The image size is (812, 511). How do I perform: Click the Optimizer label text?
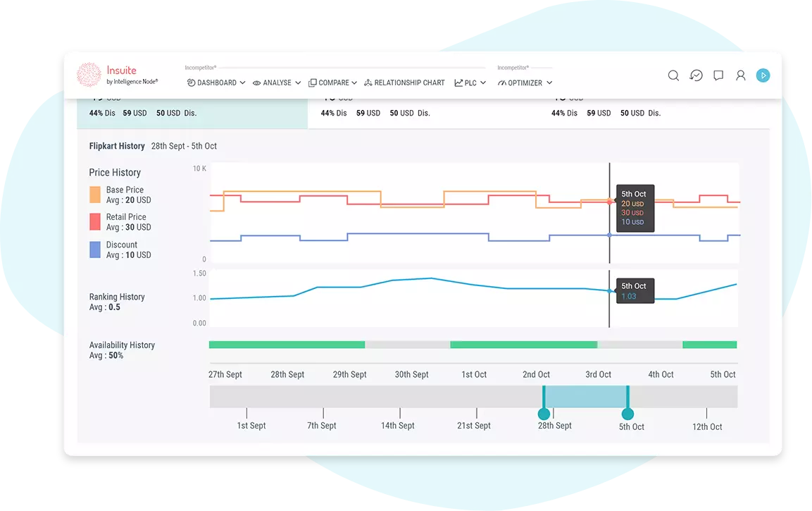525,83
